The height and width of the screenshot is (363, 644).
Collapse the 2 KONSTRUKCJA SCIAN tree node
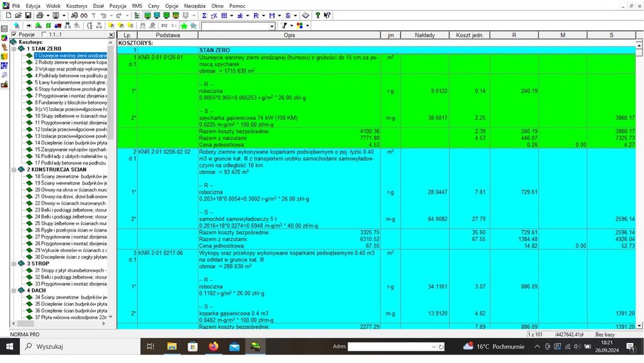click(x=14, y=170)
